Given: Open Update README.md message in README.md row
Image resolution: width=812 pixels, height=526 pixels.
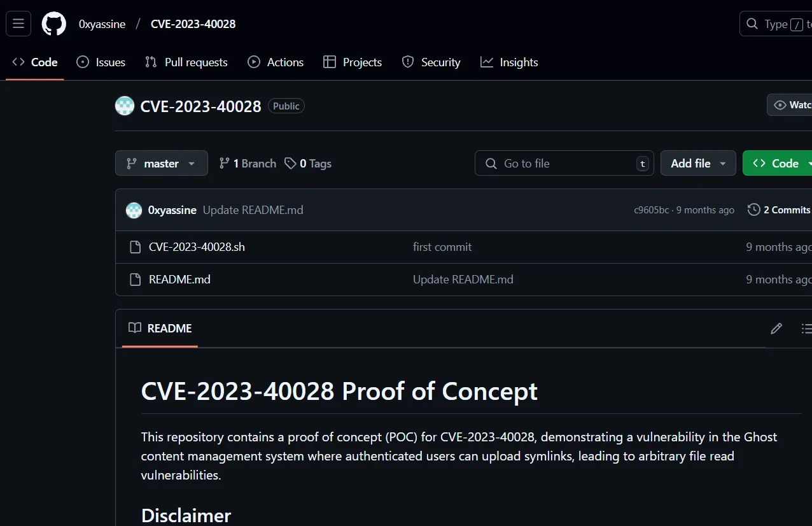Looking at the screenshot, I should 463,280.
